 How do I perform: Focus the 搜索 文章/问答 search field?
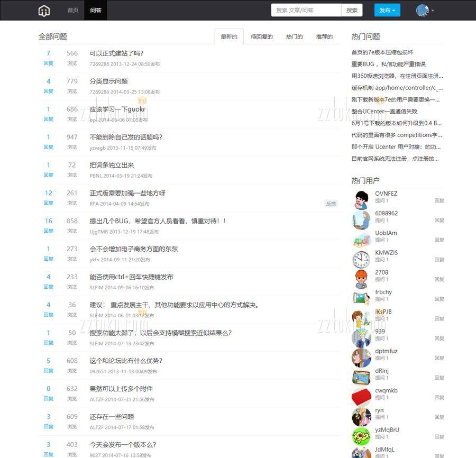point(306,11)
